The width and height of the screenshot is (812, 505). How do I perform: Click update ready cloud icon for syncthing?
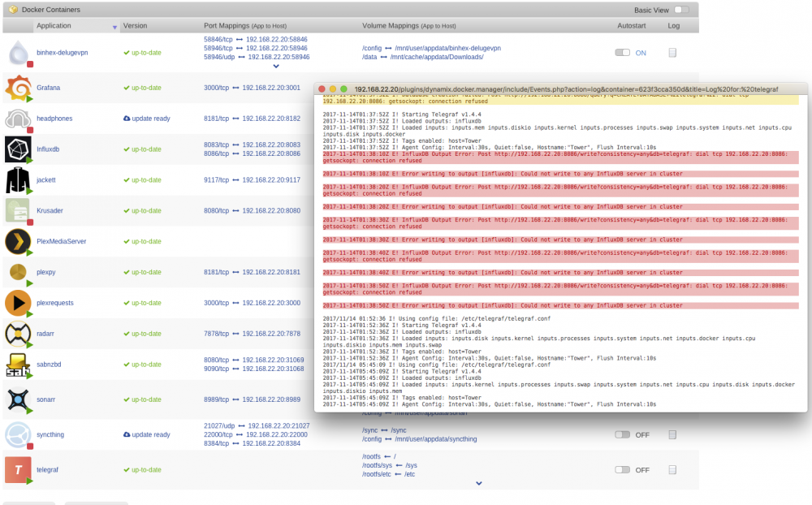pos(127,434)
